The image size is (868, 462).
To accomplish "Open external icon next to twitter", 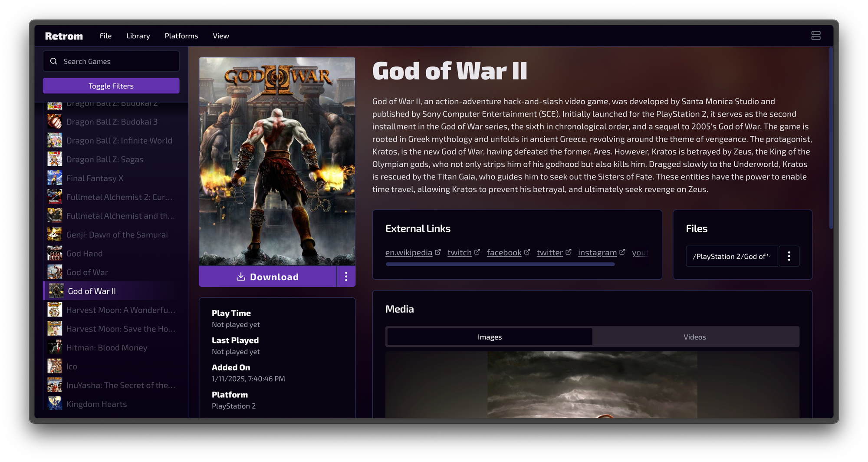I will pos(568,252).
